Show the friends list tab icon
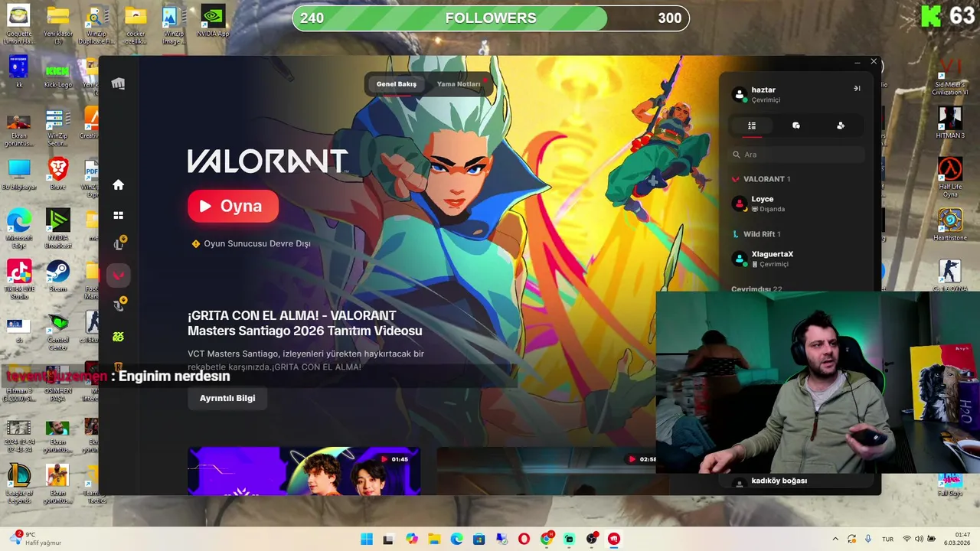This screenshot has height=551, width=980. point(752,126)
